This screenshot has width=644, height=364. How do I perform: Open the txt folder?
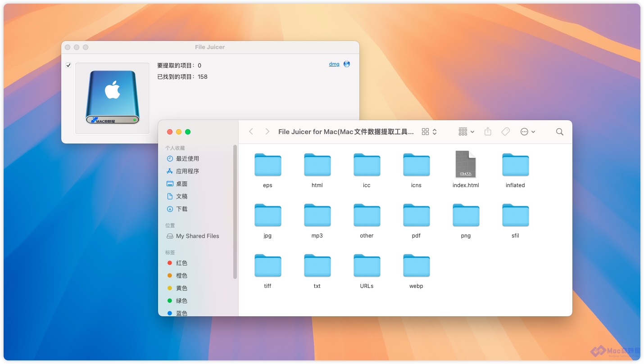point(317,265)
